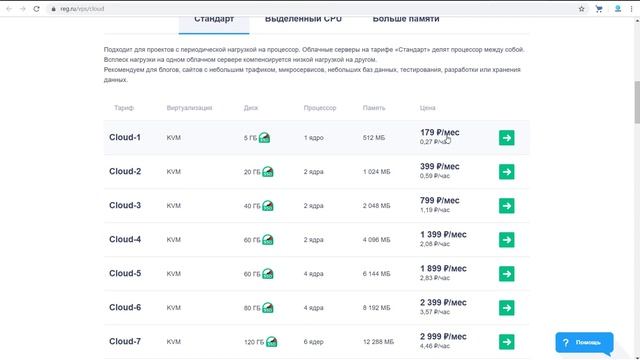640x360 pixels.
Task: Click the 4 096 МБ memory value
Action: pos(376,240)
